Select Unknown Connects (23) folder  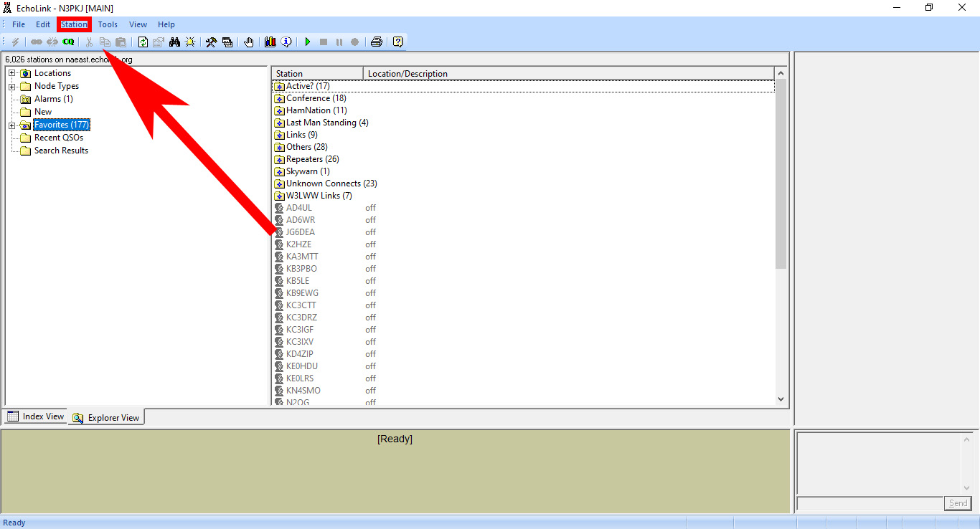click(331, 184)
